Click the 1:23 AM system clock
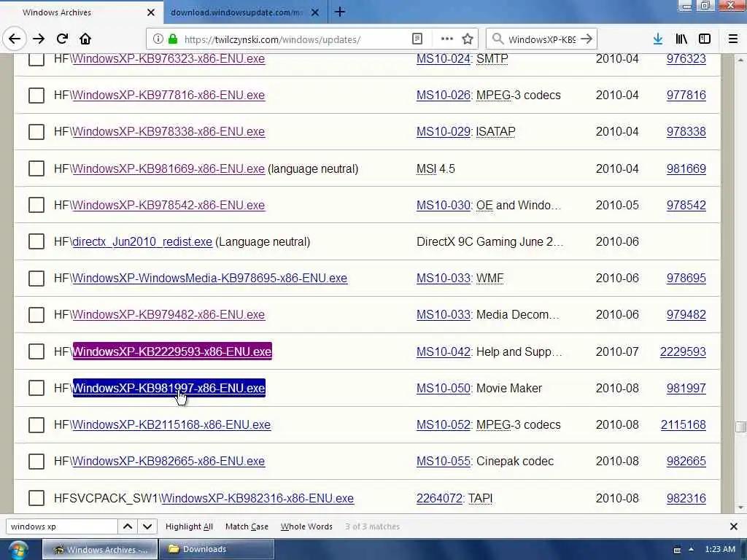Image resolution: width=747 pixels, height=560 pixels. pos(720,549)
